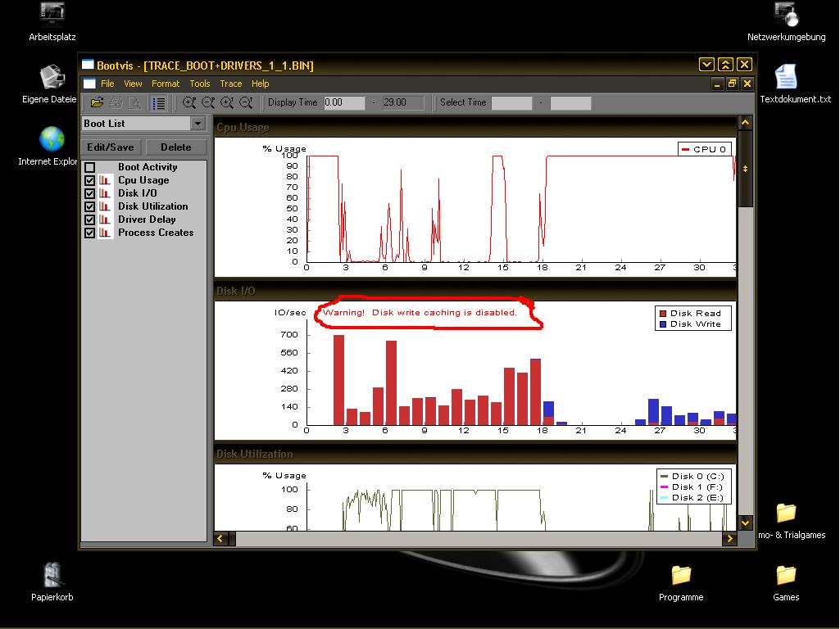Click the chart icon beside Disk I/O
840x629 pixels.
click(x=105, y=193)
